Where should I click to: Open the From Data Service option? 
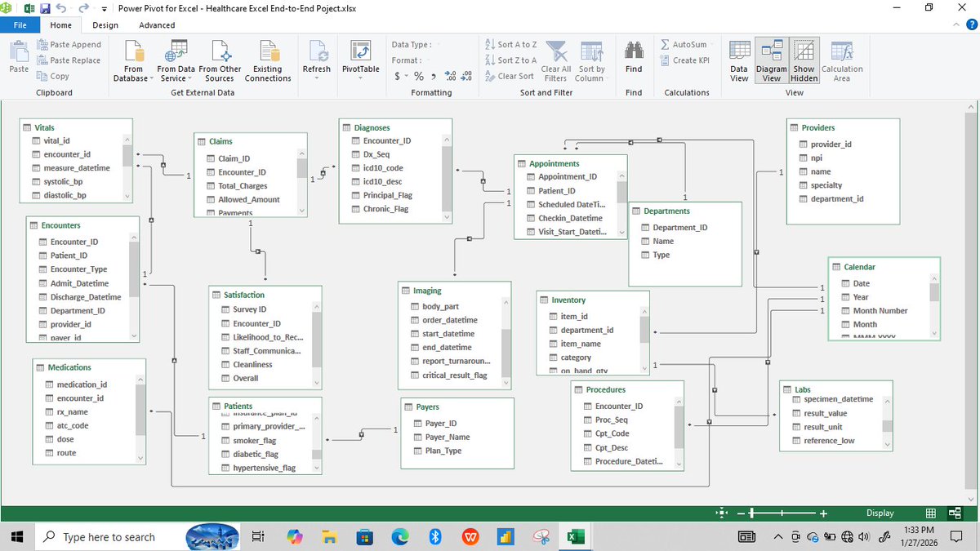pyautogui.click(x=176, y=61)
